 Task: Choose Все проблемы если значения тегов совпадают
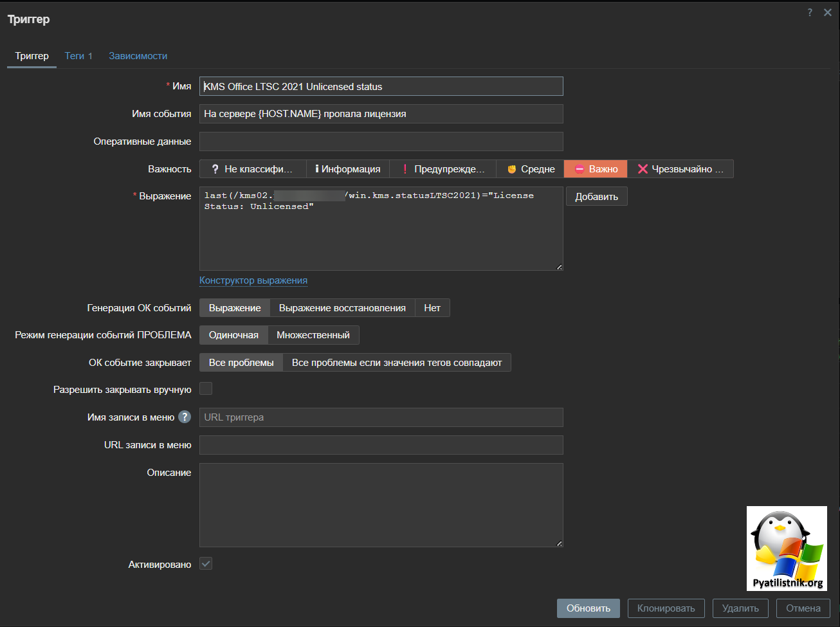coord(397,363)
